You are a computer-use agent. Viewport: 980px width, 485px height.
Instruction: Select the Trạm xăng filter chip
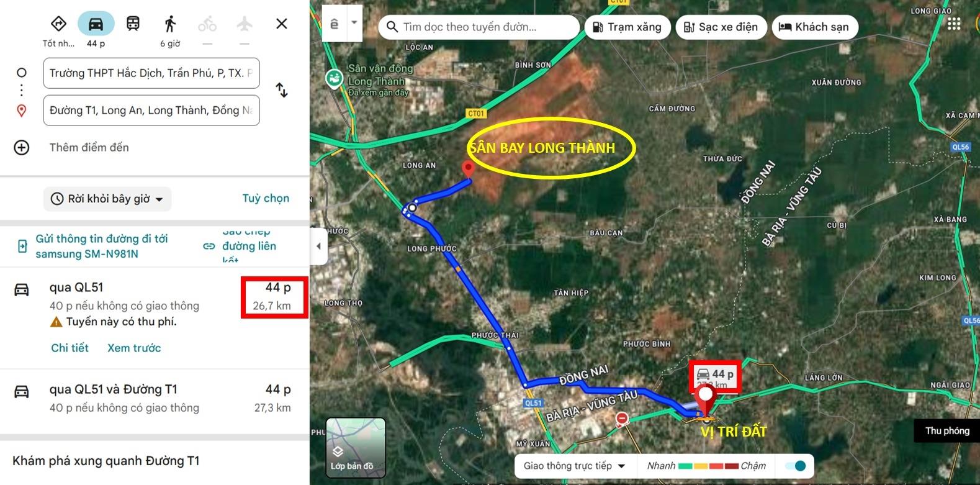[x=627, y=27]
